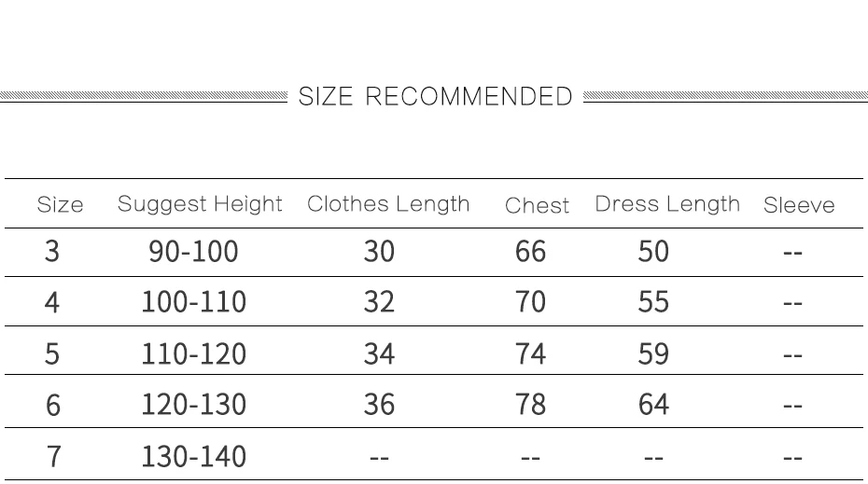Click size 3 in the table
868x484 pixels.
pyautogui.click(x=52, y=252)
